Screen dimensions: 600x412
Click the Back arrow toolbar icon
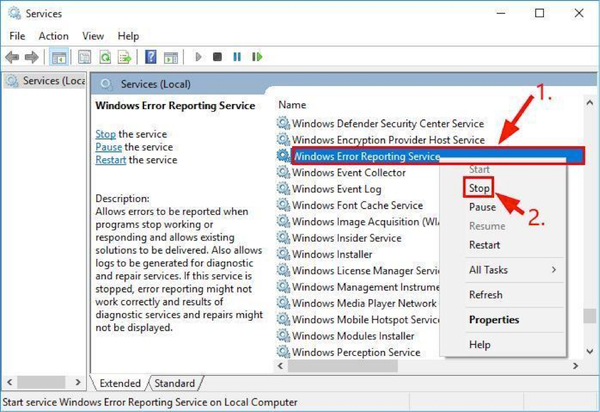[12, 57]
